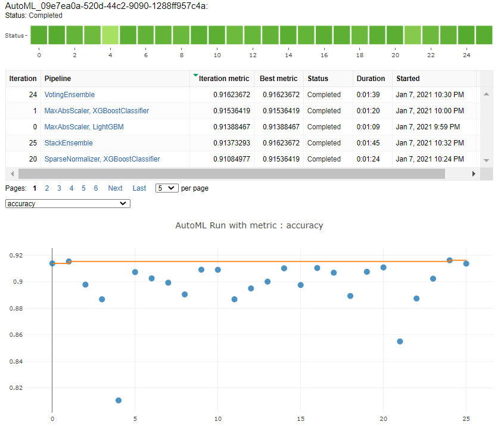Click the chart data point at iteration 3

[102, 299]
